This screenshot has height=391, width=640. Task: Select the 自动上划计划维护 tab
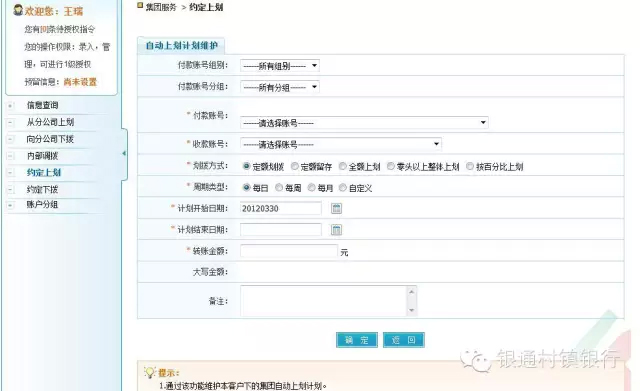[x=181, y=46]
